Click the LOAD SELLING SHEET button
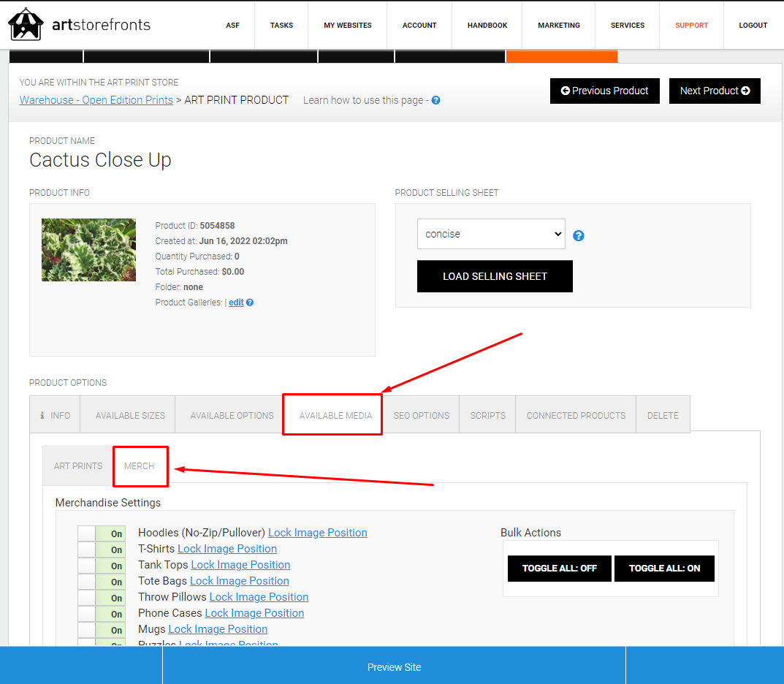This screenshot has height=684, width=784. click(x=495, y=276)
